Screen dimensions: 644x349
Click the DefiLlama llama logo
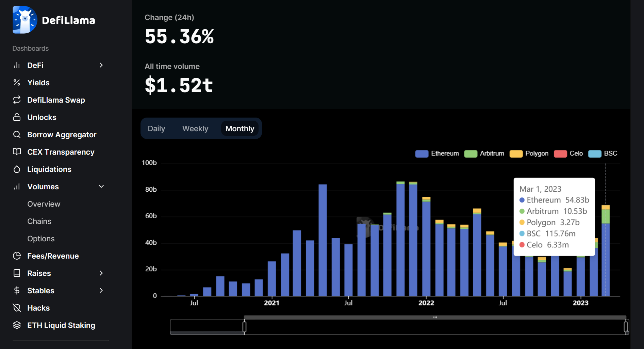[25, 20]
